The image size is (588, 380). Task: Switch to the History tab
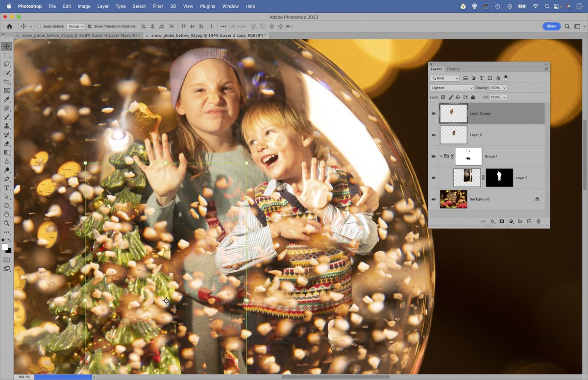click(453, 69)
